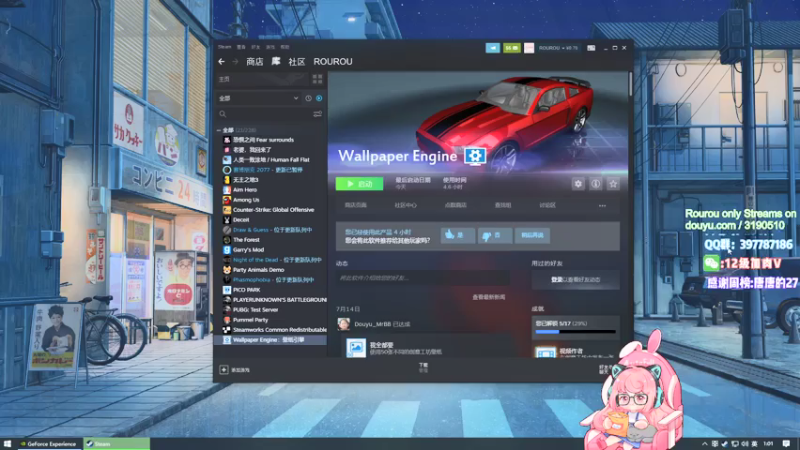Open advanced filter sliders icon
Image resolution: width=800 pixels, height=450 pixels.
[317, 114]
